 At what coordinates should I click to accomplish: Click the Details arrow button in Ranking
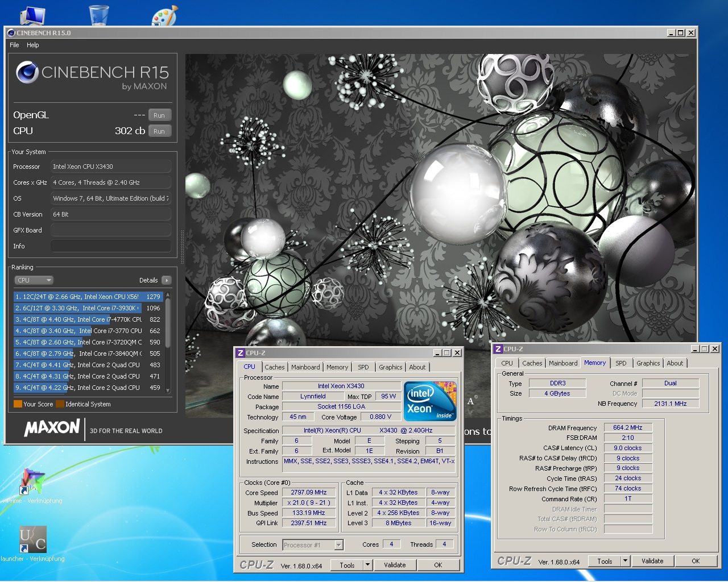(167, 280)
